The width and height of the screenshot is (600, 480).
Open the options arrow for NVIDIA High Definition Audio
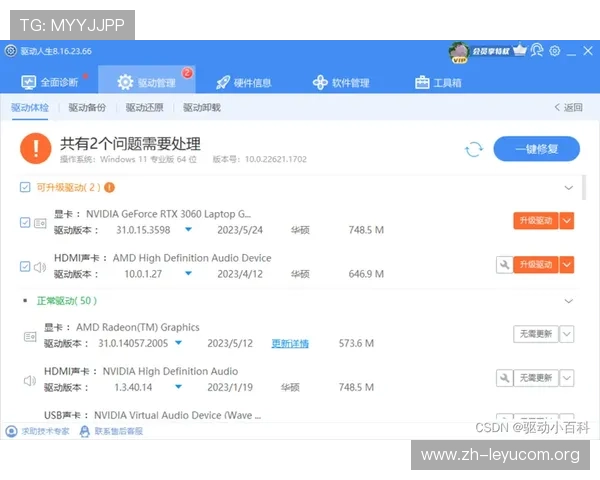pos(567,378)
